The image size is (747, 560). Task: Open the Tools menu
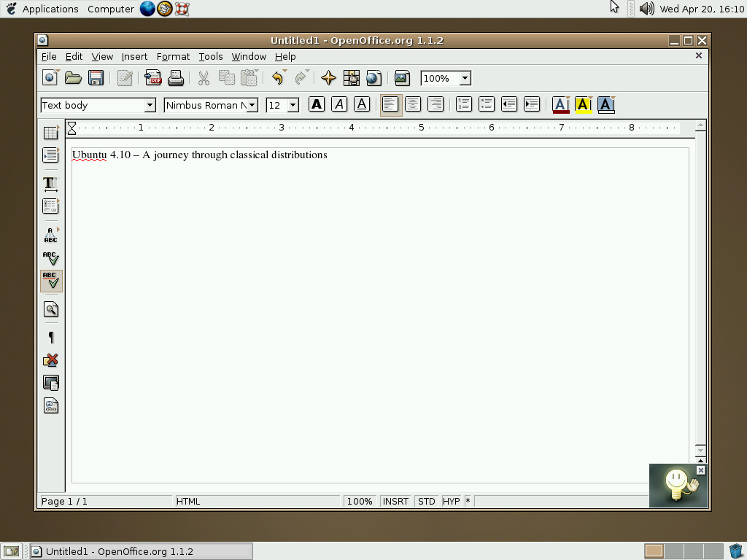pos(211,56)
